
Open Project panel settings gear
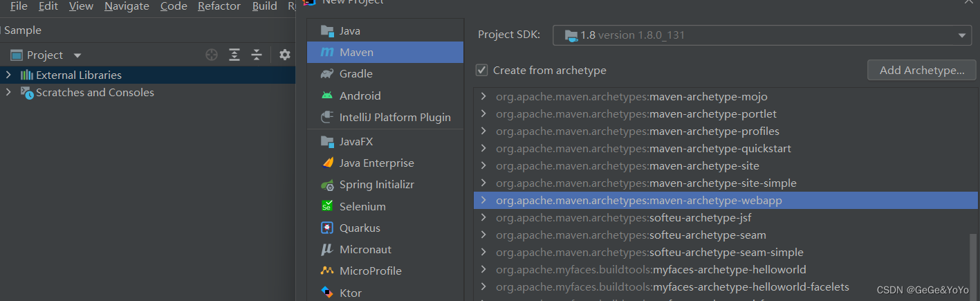point(284,55)
